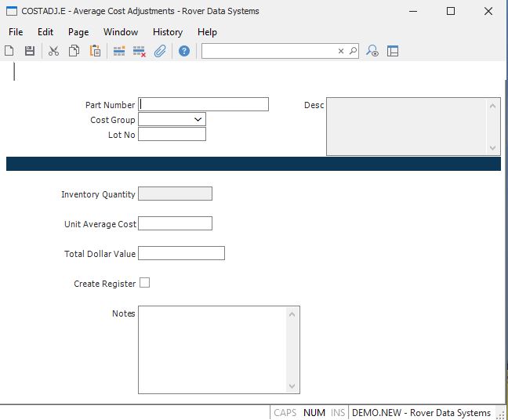Click the Delete row icon
508x420 pixels.
pos(140,51)
